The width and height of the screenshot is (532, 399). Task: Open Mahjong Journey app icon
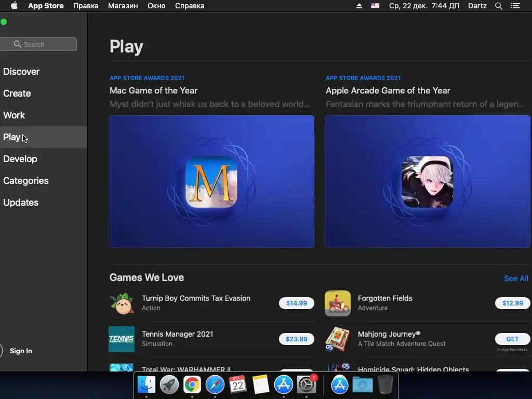pyautogui.click(x=338, y=339)
